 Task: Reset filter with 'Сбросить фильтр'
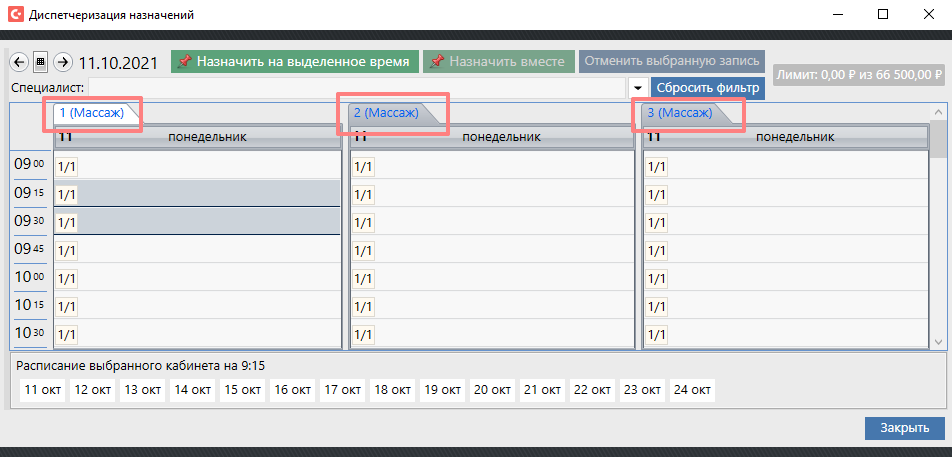coord(708,88)
